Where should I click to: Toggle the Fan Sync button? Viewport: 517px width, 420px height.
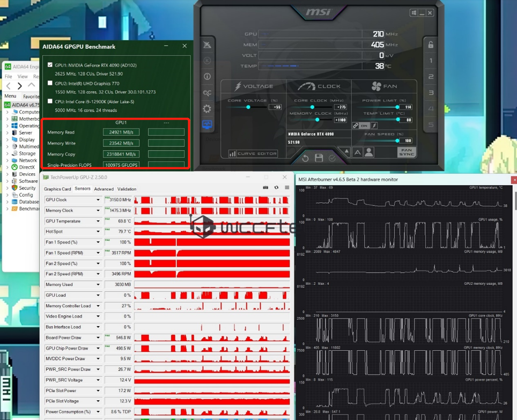point(407,152)
